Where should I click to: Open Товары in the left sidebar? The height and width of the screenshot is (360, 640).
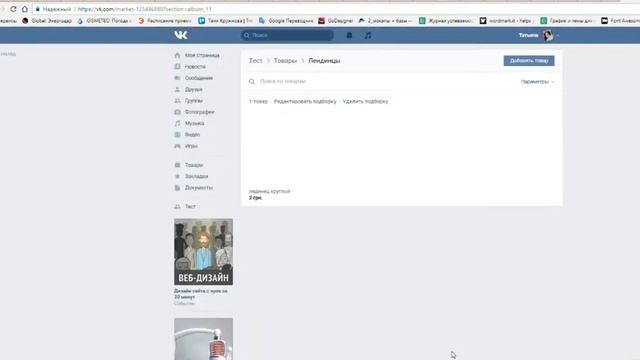189,165
